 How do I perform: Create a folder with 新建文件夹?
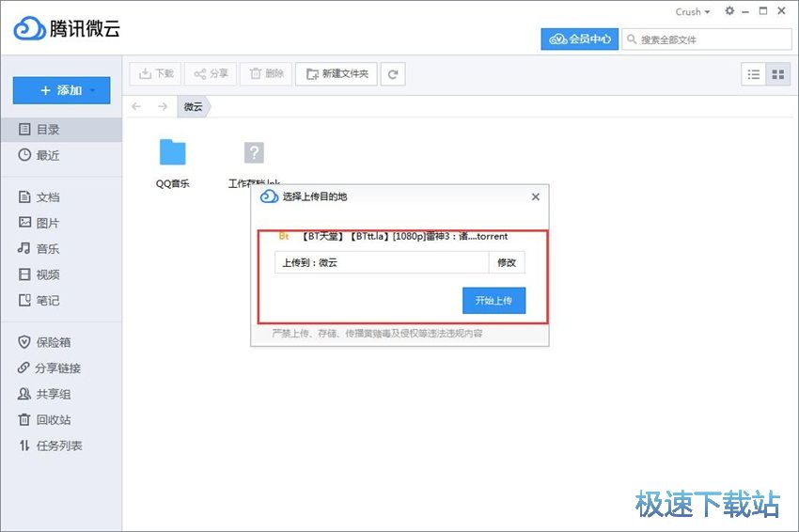coord(337,74)
